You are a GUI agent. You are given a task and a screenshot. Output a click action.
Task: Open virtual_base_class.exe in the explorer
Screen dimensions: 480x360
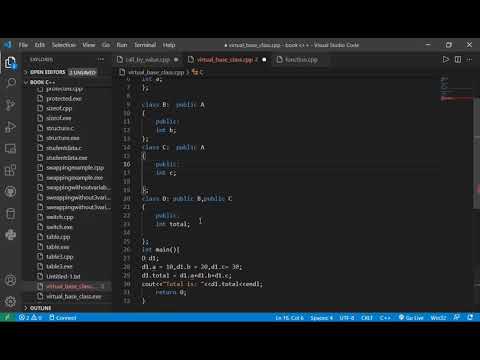coord(74,296)
